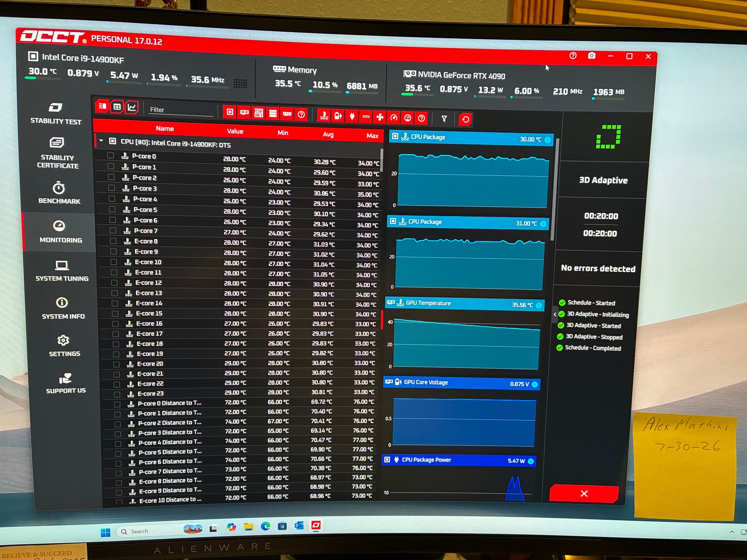This screenshot has height=560, width=747.
Task: Toggle the fan sensor type icon
Action: [380, 117]
